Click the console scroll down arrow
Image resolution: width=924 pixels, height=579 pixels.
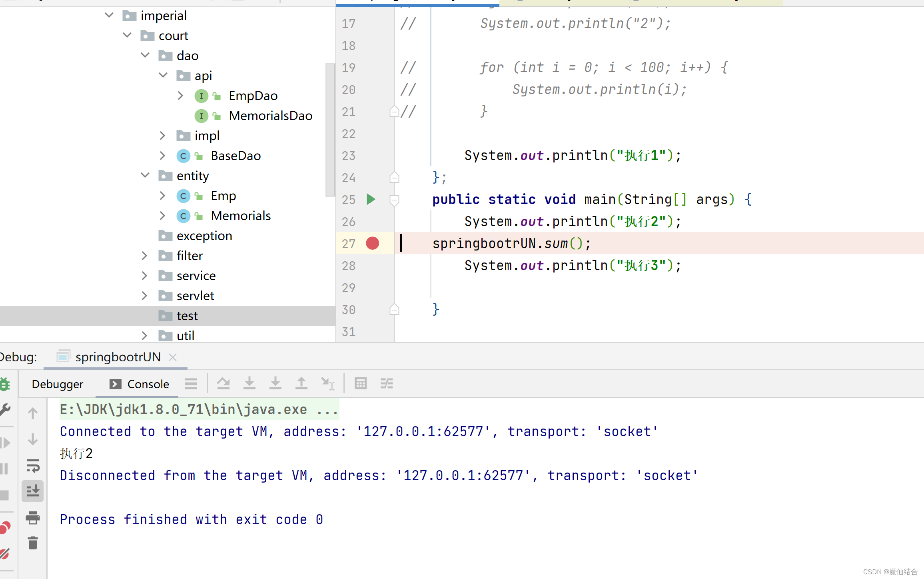coord(33,439)
